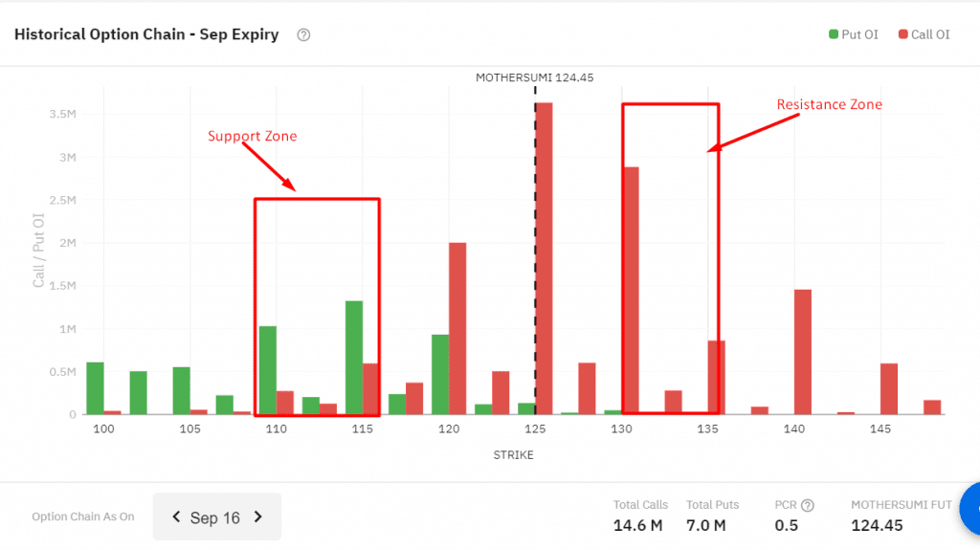Image resolution: width=980 pixels, height=549 pixels.
Task: Select the Put OI bar at strike 120
Action: 440,375
